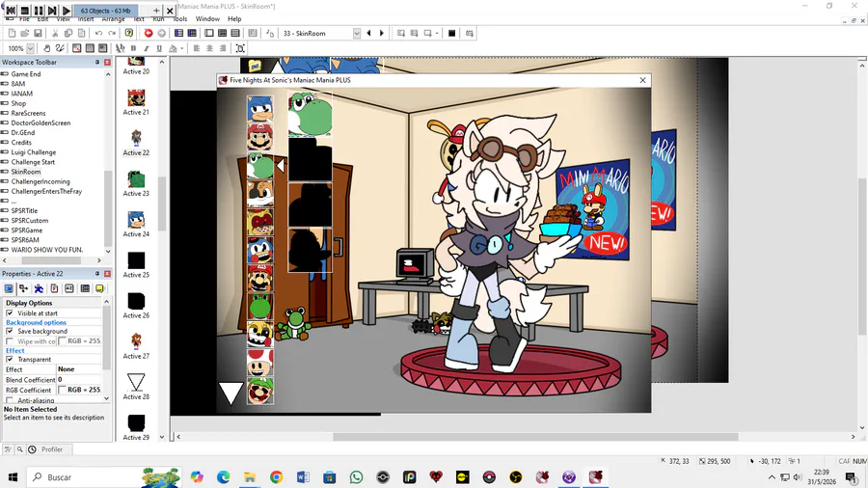The height and width of the screenshot is (488, 868).
Task: Toggle Bold text formatting
Action: coord(133,48)
